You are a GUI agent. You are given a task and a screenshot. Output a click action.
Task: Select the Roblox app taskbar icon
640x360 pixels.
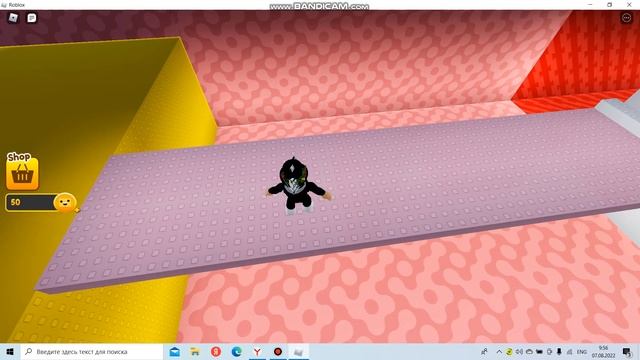click(x=298, y=351)
